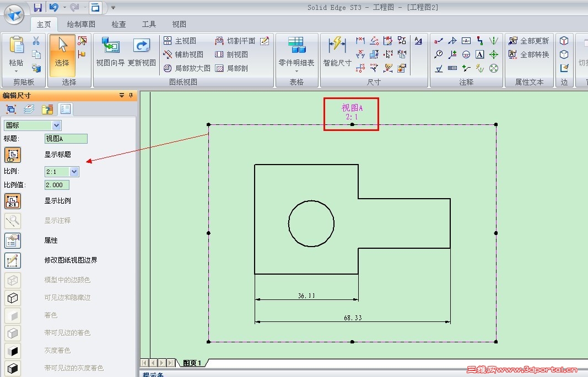The image size is (588, 377).
Task: Switch to the 主页 ribbon tab
Action: click(x=44, y=24)
